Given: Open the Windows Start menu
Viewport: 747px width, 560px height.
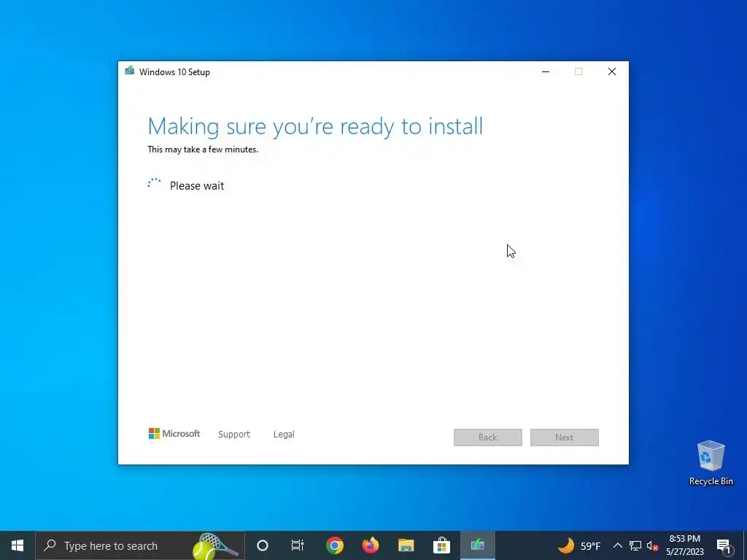Looking at the screenshot, I should (18, 545).
